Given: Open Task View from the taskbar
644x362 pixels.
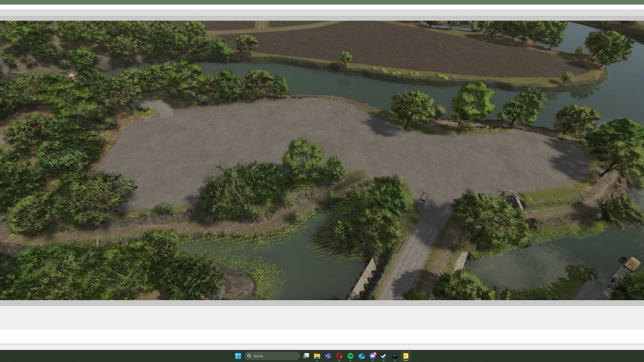Looking at the screenshot, I should click(306, 356).
